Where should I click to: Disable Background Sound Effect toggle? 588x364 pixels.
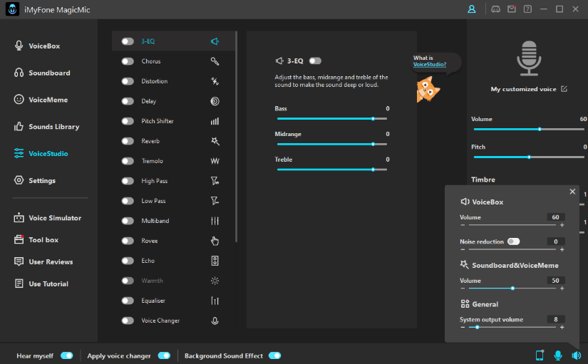[275, 355]
